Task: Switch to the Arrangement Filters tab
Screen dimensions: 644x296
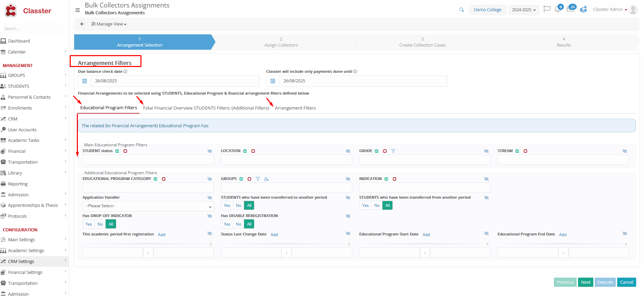Action: (295, 108)
